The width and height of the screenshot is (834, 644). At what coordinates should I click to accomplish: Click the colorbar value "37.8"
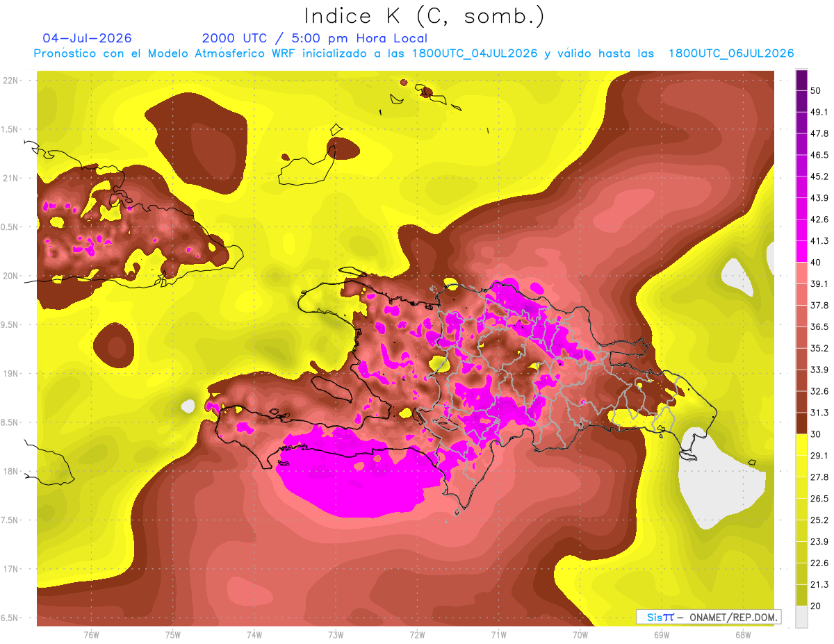click(820, 306)
